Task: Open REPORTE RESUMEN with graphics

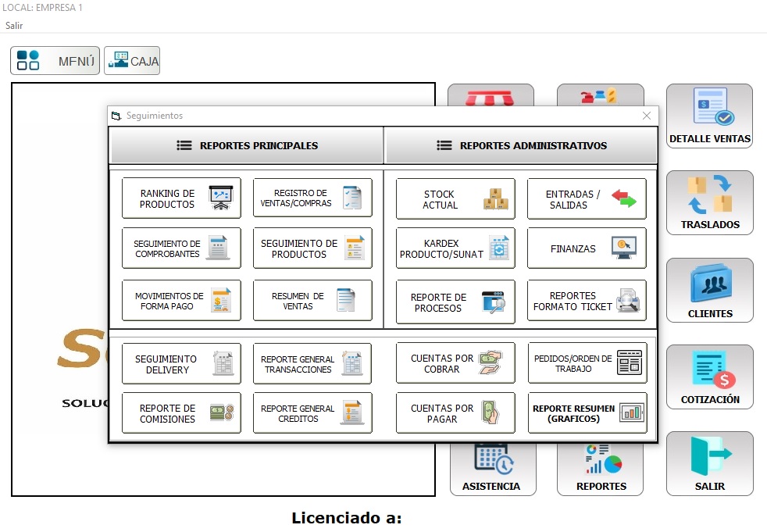Action: click(x=587, y=412)
